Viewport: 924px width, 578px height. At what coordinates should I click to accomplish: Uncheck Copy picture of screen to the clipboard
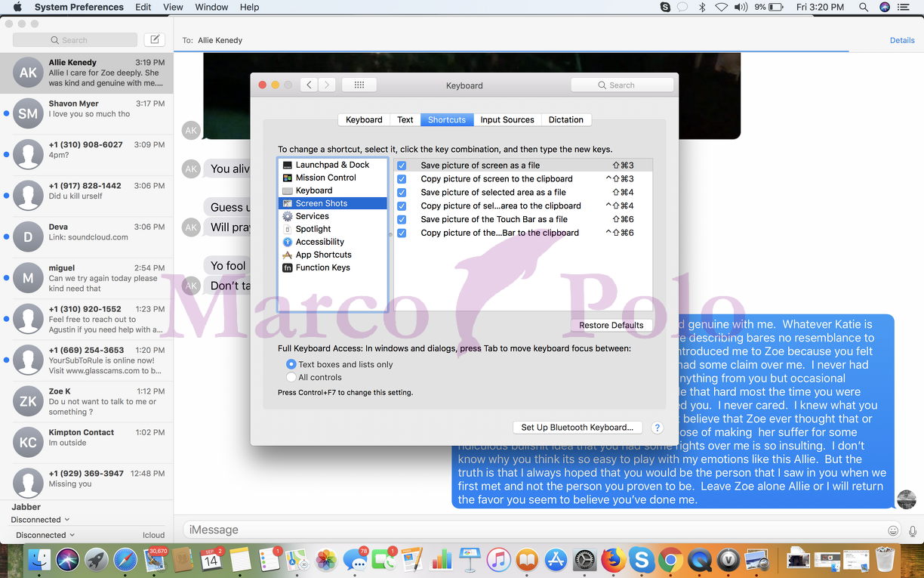coord(402,179)
